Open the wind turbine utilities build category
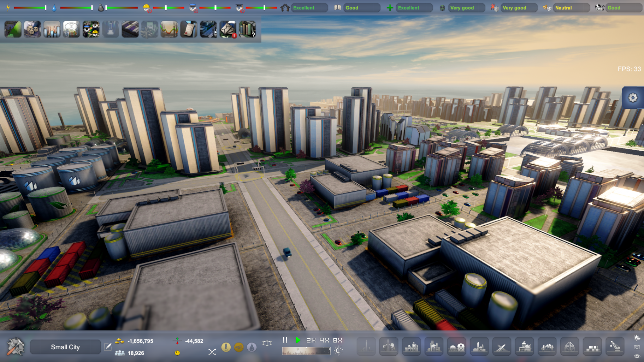The width and height of the screenshot is (644, 362). tap(389, 346)
